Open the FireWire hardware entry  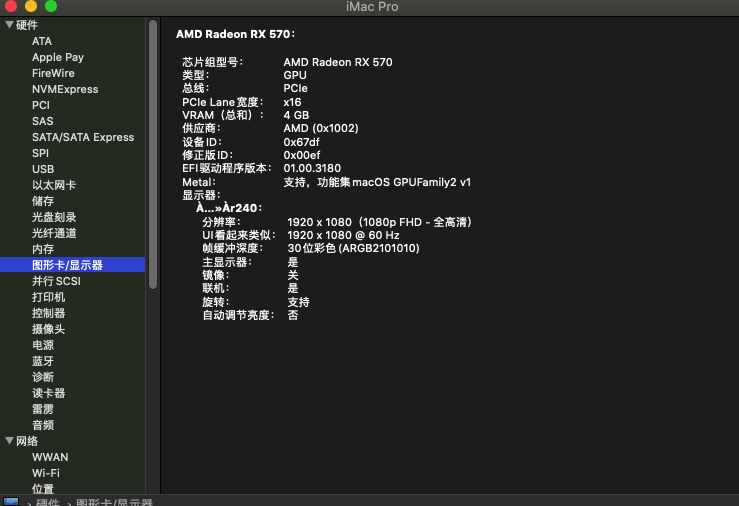(x=53, y=73)
